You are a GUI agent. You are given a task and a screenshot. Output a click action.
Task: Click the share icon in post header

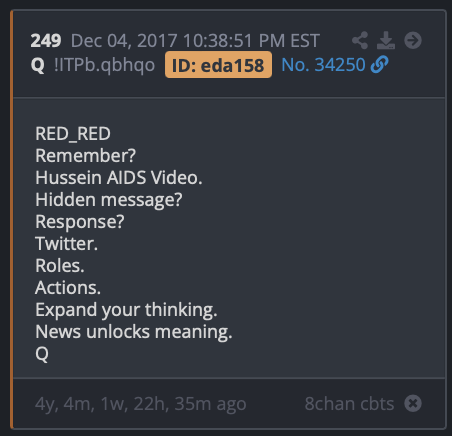[x=360, y=41]
